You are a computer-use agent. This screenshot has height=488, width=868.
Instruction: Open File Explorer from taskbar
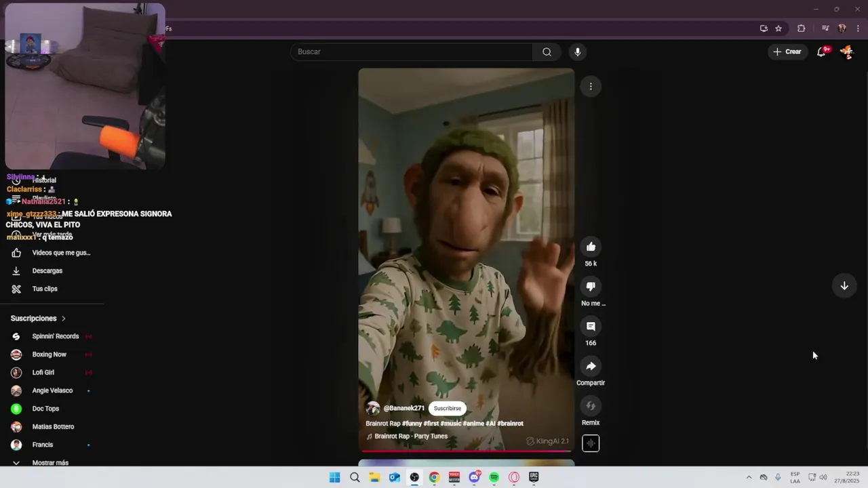374,477
